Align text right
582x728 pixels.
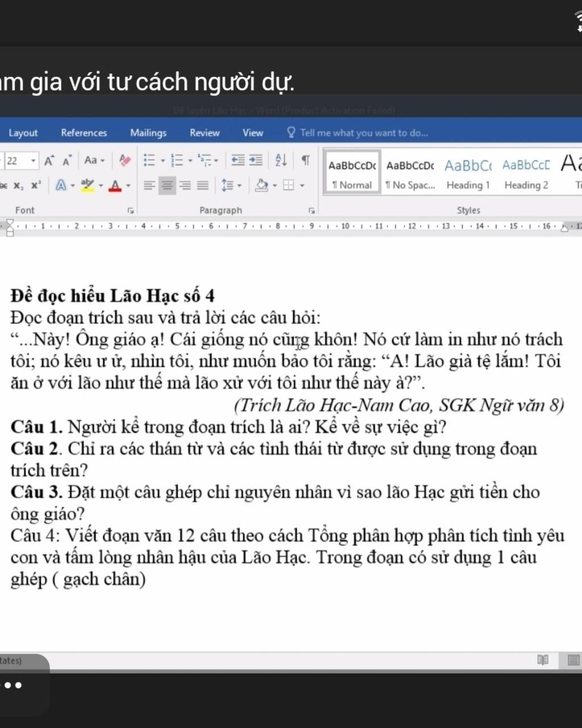[185, 185]
